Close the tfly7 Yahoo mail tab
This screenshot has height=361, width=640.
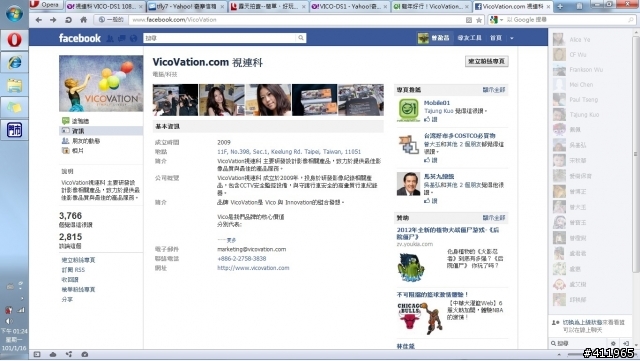[222, 7]
